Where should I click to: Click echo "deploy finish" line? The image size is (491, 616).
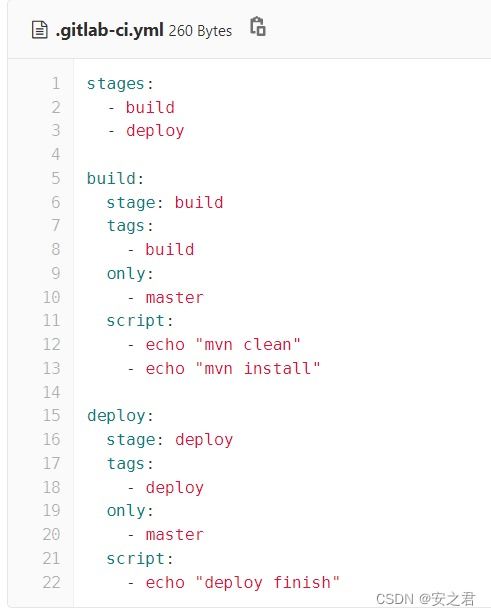[233, 583]
